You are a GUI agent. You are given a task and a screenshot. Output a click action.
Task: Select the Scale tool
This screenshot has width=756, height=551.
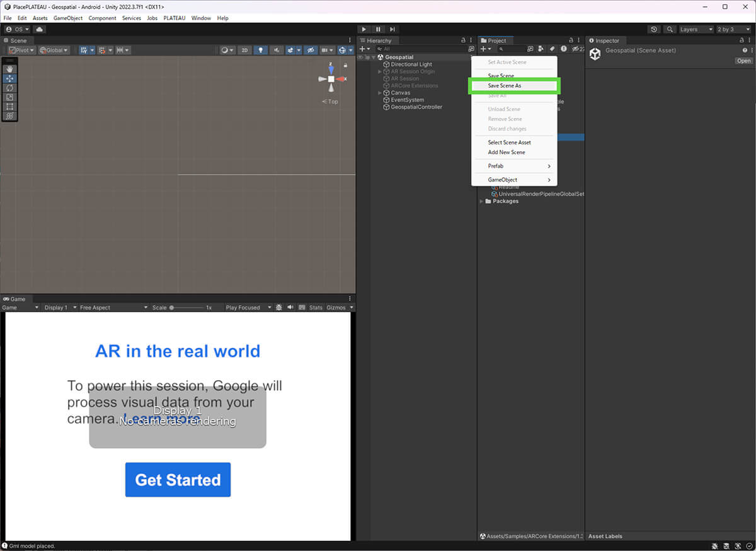pos(9,97)
